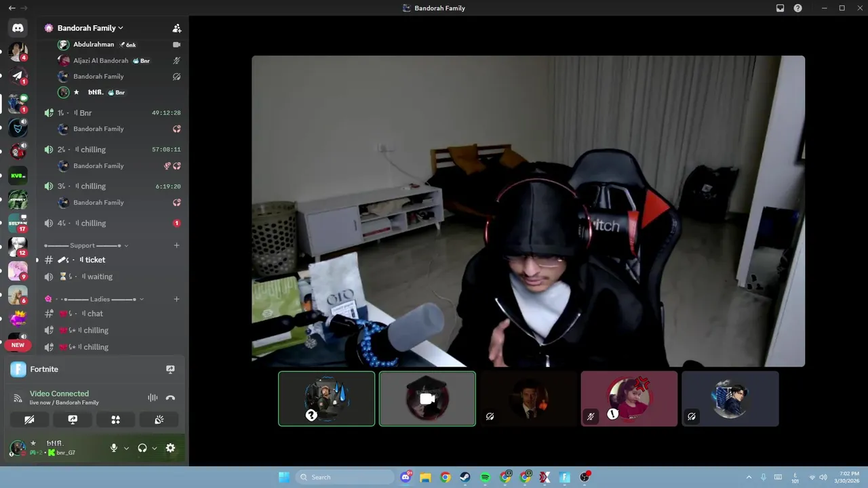Open the bNR user profile avatar
The image size is (868, 488).
(18, 448)
